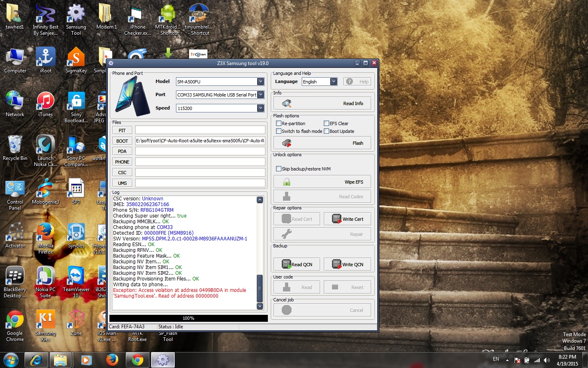This screenshot has height=368, width=588.
Task: Select the CSC file button
Action: point(122,173)
